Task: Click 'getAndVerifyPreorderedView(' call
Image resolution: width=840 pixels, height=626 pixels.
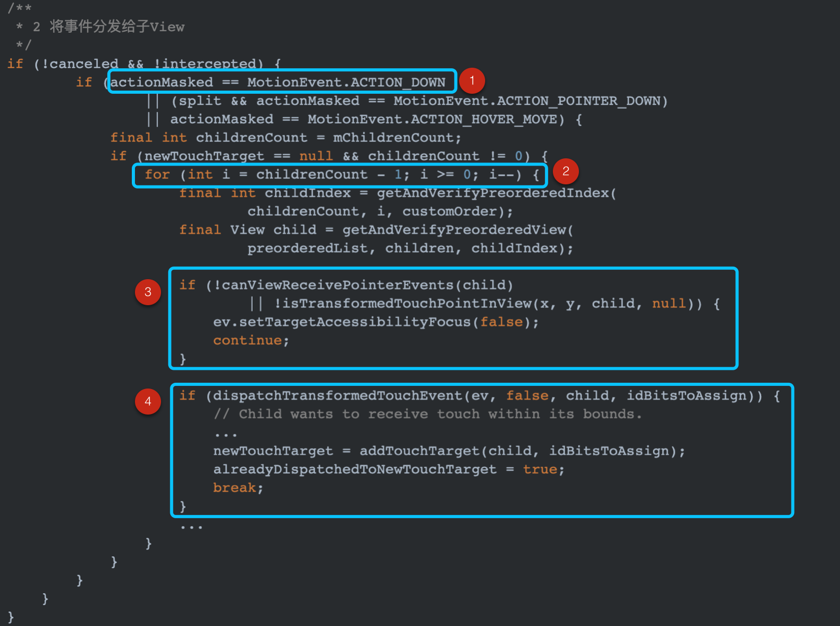Action: point(458,230)
